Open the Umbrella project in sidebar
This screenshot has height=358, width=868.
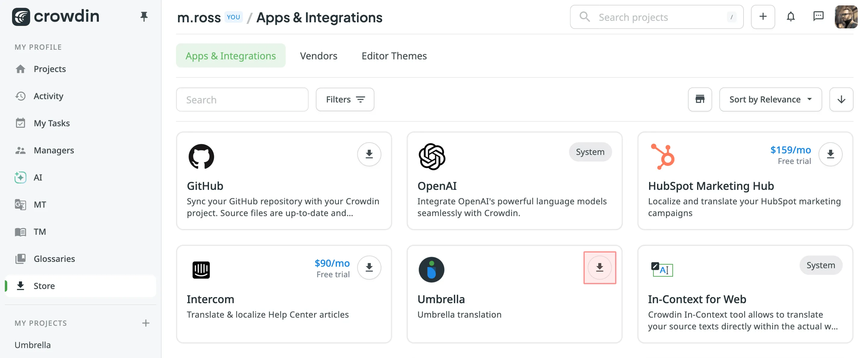click(33, 345)
